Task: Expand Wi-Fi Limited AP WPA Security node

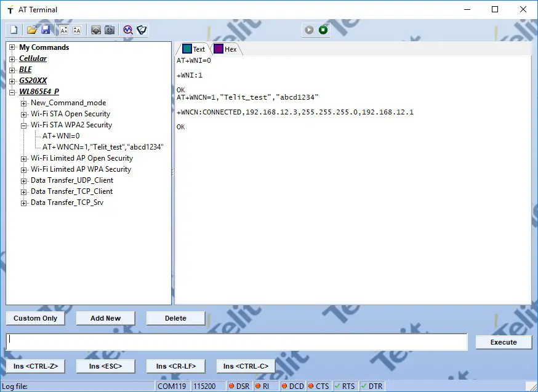Action: click(x=23, y=170)
